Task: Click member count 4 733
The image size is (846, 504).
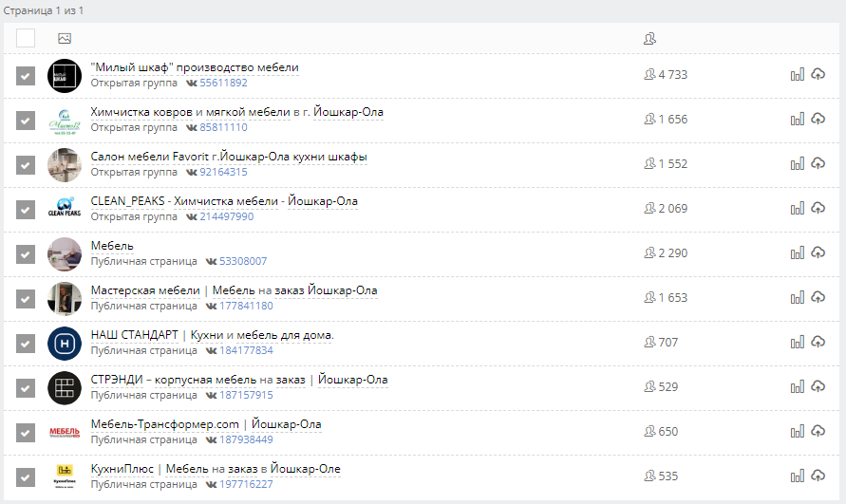Action: pyautogui.click(x=673, y=75)
